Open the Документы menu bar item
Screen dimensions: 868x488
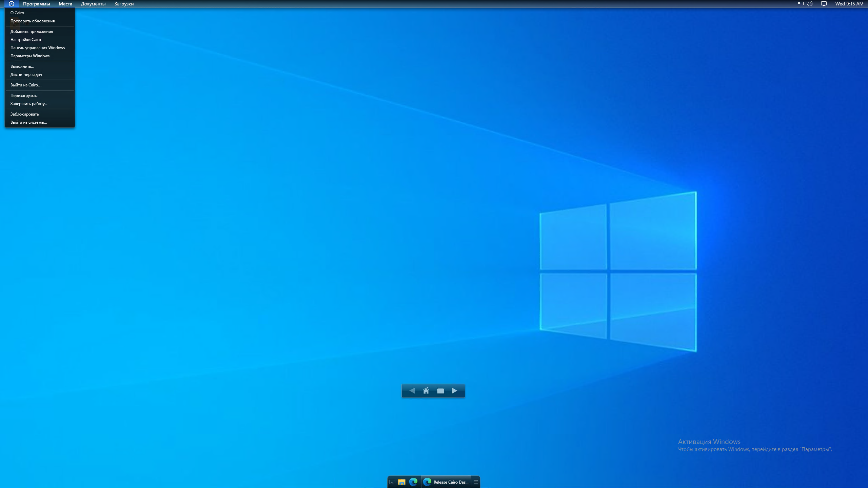click(x=93, y=4)
